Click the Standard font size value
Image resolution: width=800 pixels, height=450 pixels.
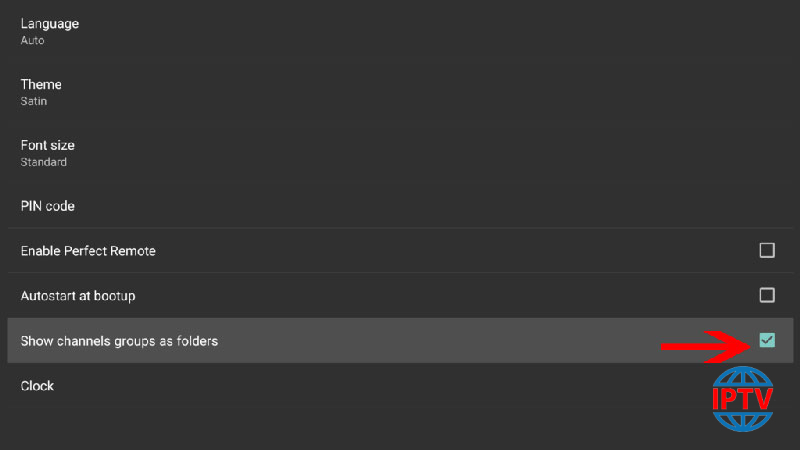(43, 162)
